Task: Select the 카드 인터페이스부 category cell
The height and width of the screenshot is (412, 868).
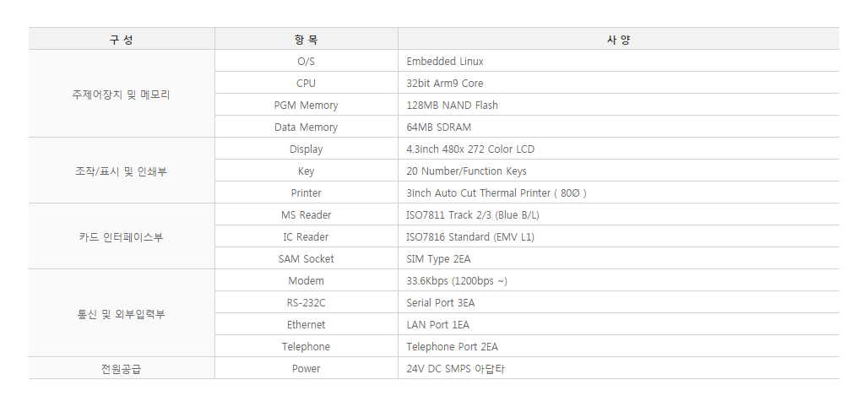Action: click(x=121, y=237)
